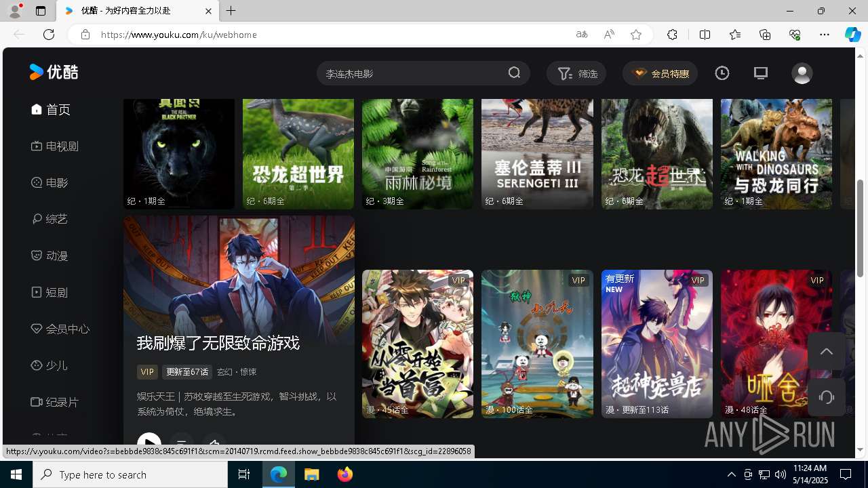Open a new browser tab

point(231,11)
